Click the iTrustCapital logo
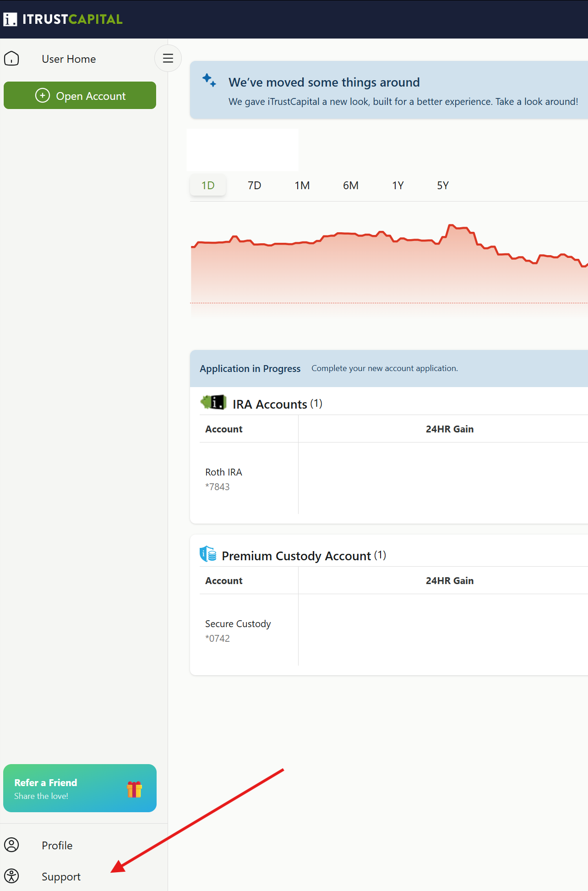Image resolution: width=588 pixels, height=891 pixels. (x=63, y=19)
